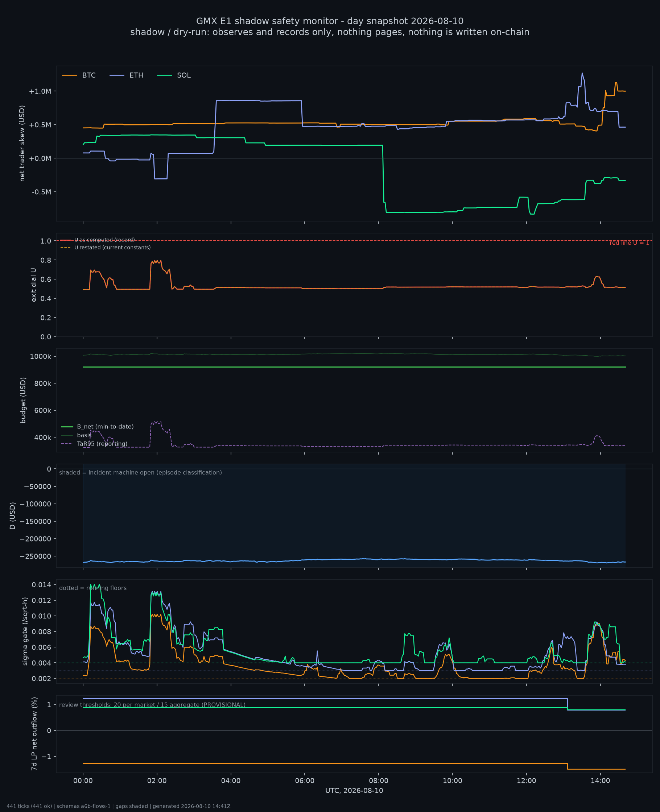Image resolution: width=660 pixels, height=812 pixels.
Task: Click the "D (USD)" axis label
Action: tap(13, 515)
